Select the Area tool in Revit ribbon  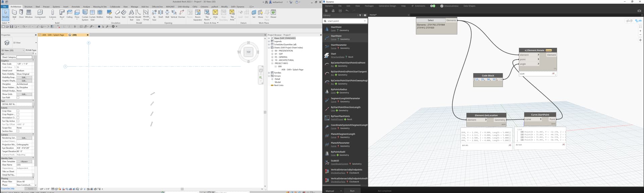[215, 14]
